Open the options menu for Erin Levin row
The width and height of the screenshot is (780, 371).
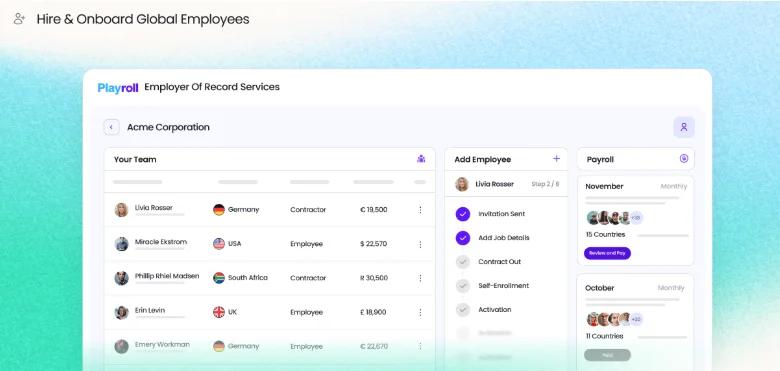tap(420, 312)
